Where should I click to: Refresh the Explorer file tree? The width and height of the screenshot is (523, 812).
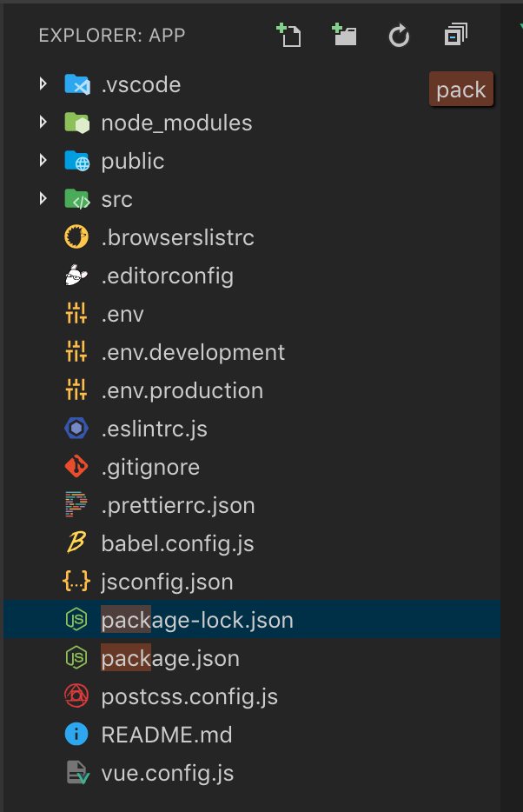(399, 36)
